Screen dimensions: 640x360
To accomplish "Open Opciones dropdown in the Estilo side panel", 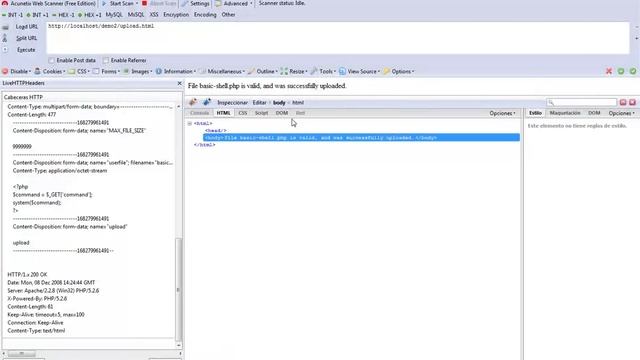I will tap(622, 113).
